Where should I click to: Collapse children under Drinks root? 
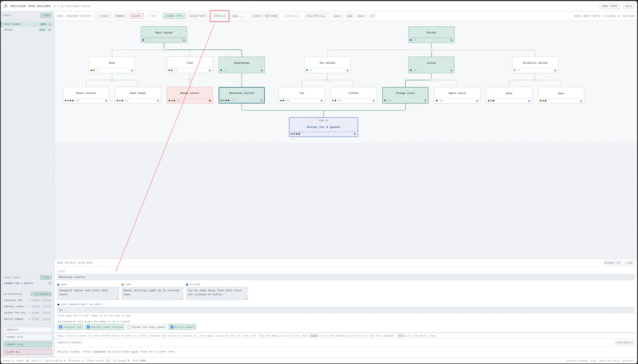[x=431, y=50]
